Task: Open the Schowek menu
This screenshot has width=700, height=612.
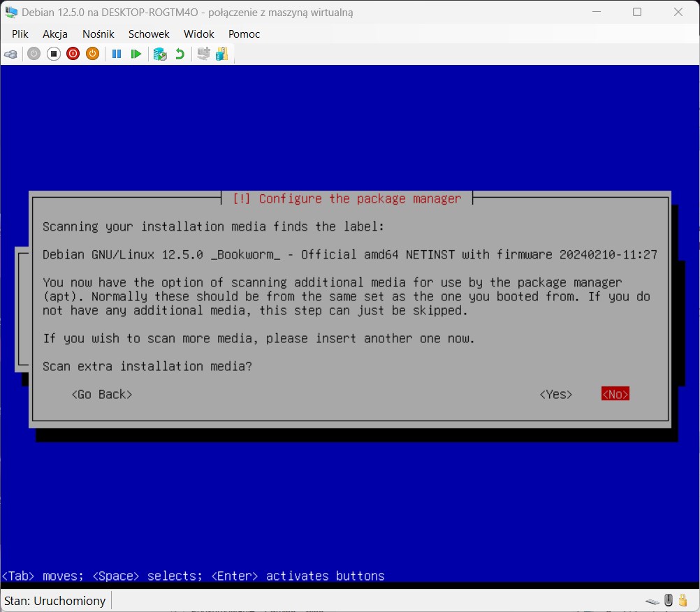Action: pos(149,34)
